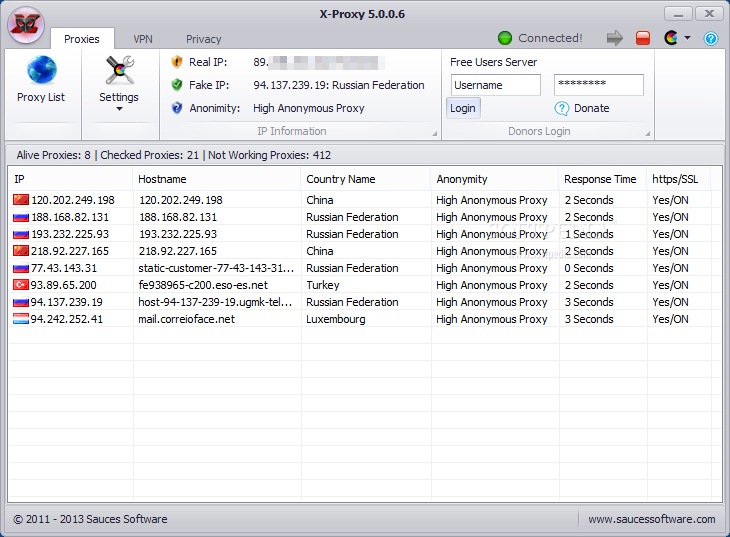Expand the Settings dropdown arrow
730x537 pixels.
pos(119,109)
